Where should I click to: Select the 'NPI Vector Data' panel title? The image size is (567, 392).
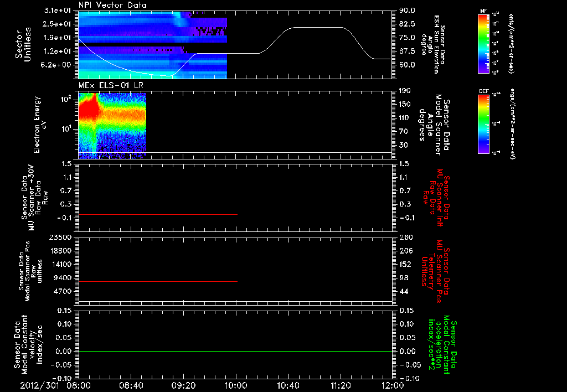click(x=112, y=5)
